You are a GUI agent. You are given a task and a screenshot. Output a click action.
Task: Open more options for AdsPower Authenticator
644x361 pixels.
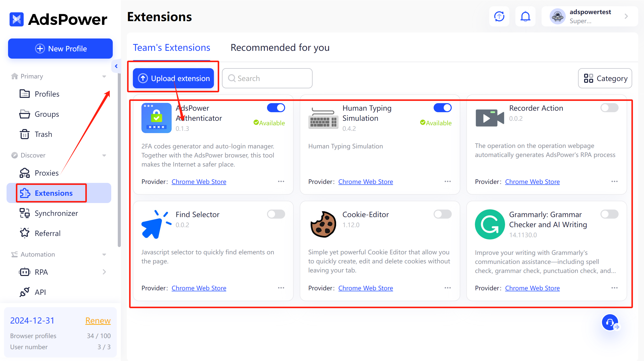tap(281, 181)
